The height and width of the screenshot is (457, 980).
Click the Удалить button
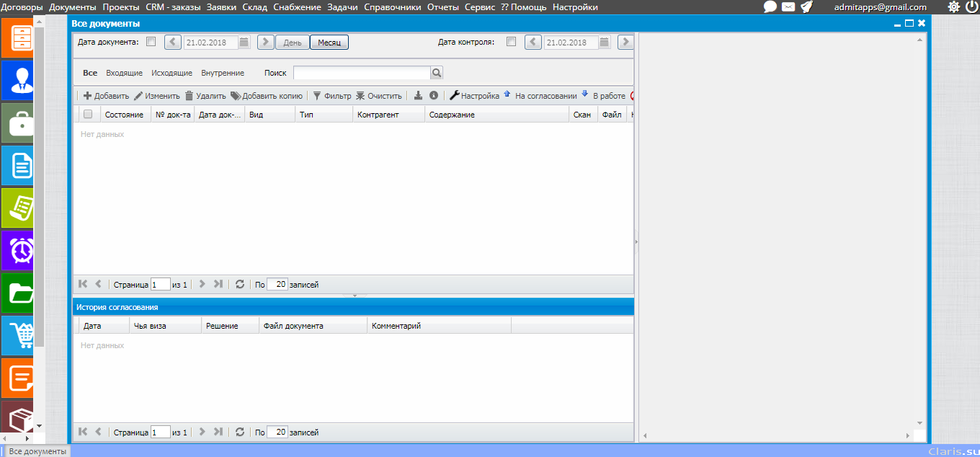tap(205, 95)
